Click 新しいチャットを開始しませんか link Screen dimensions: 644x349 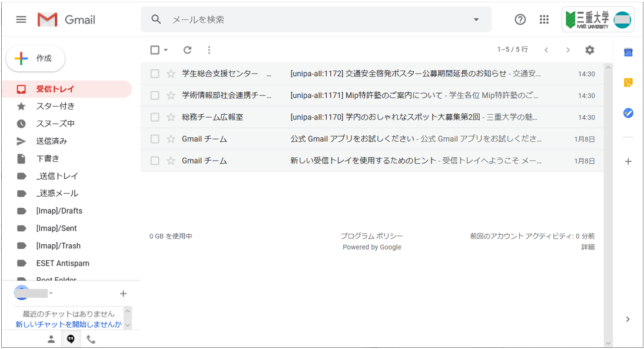(x=69, y=324)
